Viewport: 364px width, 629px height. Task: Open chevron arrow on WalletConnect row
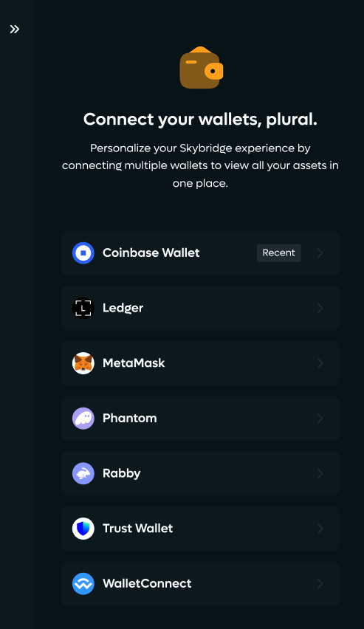[x=320, y=584]
